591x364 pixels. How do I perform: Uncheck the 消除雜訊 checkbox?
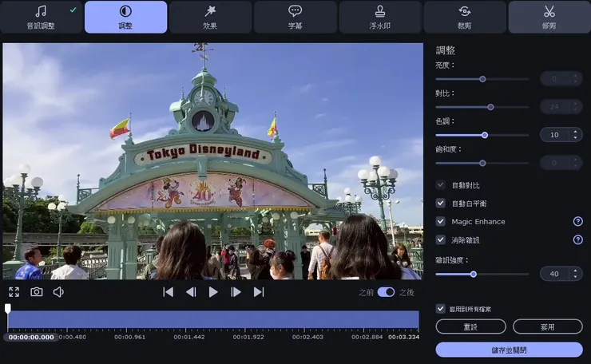click(441, 239)
